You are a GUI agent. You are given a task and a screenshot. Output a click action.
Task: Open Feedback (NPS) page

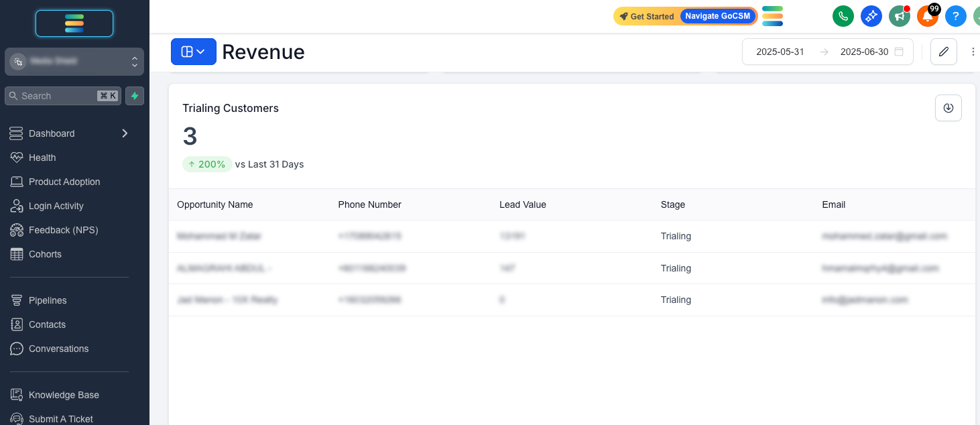tap(64, 230)
